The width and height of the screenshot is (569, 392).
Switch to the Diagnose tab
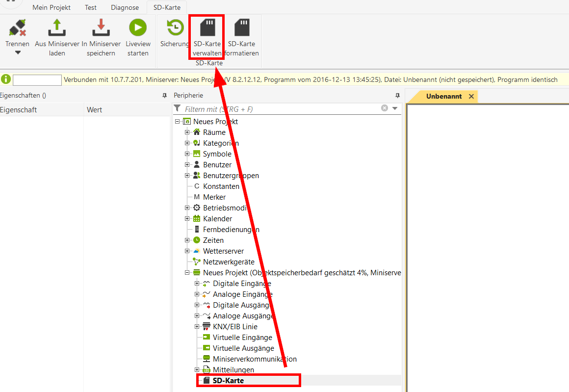point(125,7)
